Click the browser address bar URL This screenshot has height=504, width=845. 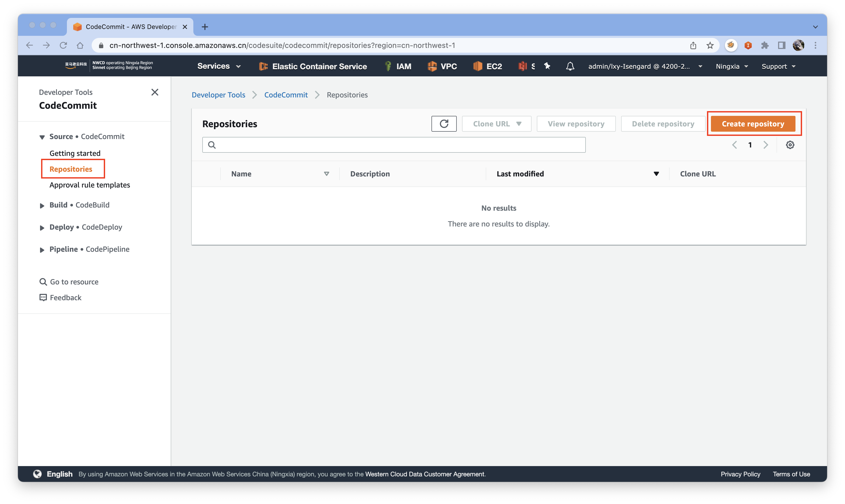(282, 45)
